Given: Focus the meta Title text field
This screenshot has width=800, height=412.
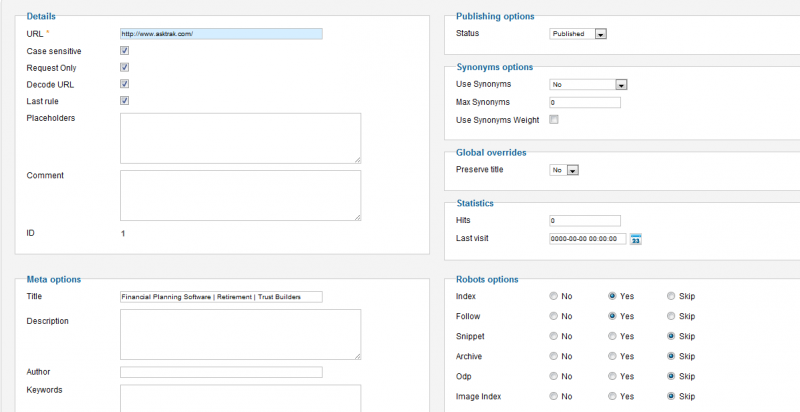Looking at the screenshot, I should (x=221, y=297).
